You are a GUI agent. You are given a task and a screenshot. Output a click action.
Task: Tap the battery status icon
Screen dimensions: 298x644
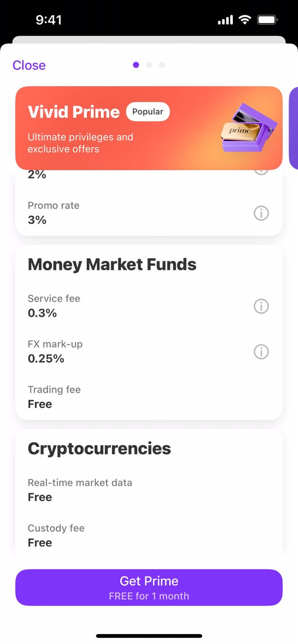coord(268,20)
